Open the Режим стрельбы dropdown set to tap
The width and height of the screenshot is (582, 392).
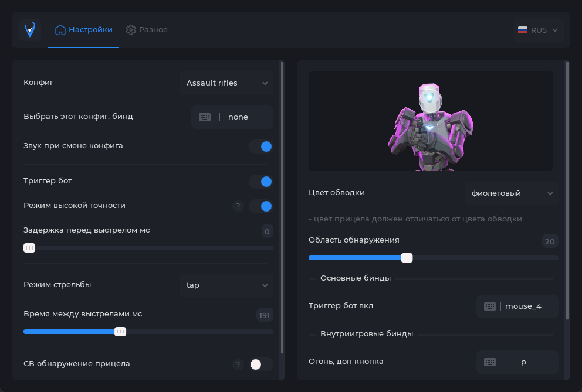tap(226, 285)
